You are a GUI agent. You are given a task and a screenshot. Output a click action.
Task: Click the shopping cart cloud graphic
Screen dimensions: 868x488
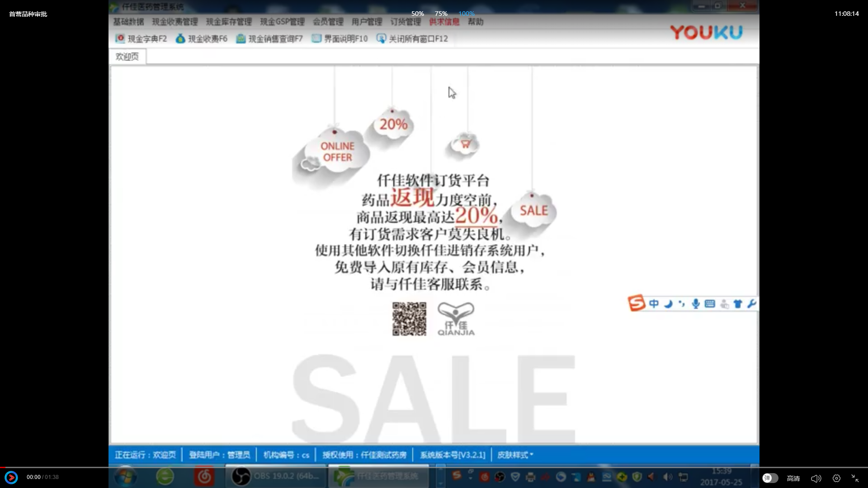[465, 145]
